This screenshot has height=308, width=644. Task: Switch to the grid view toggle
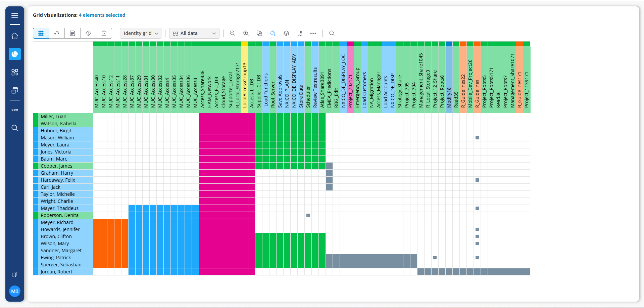tap(41, 33)
